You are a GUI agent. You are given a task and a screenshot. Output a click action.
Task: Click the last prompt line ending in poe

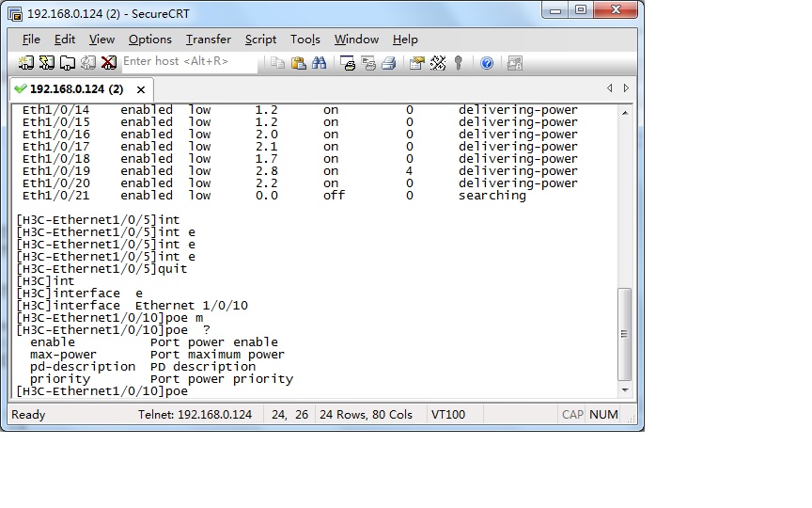pos(102,391)
